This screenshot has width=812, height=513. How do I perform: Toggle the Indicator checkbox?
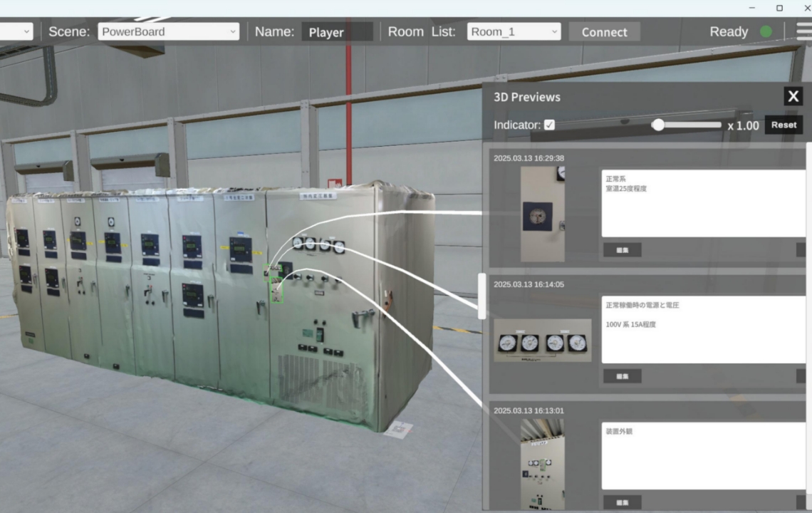[549, 125]
